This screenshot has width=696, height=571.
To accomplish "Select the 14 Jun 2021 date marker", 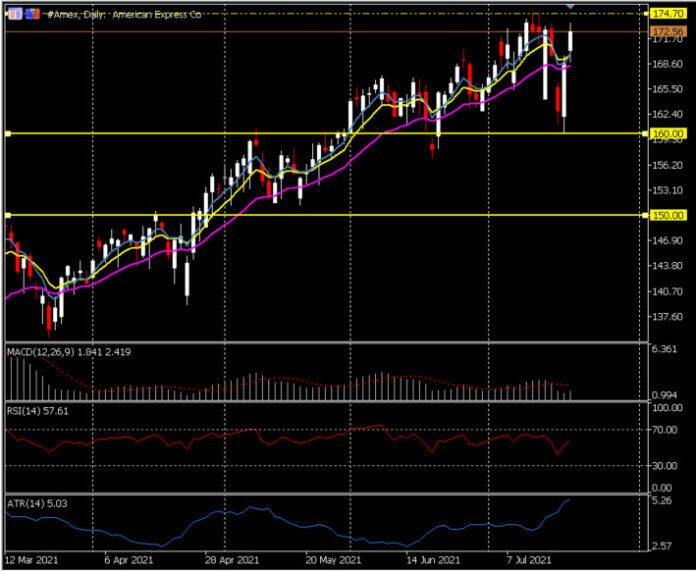I will (434, 559).
